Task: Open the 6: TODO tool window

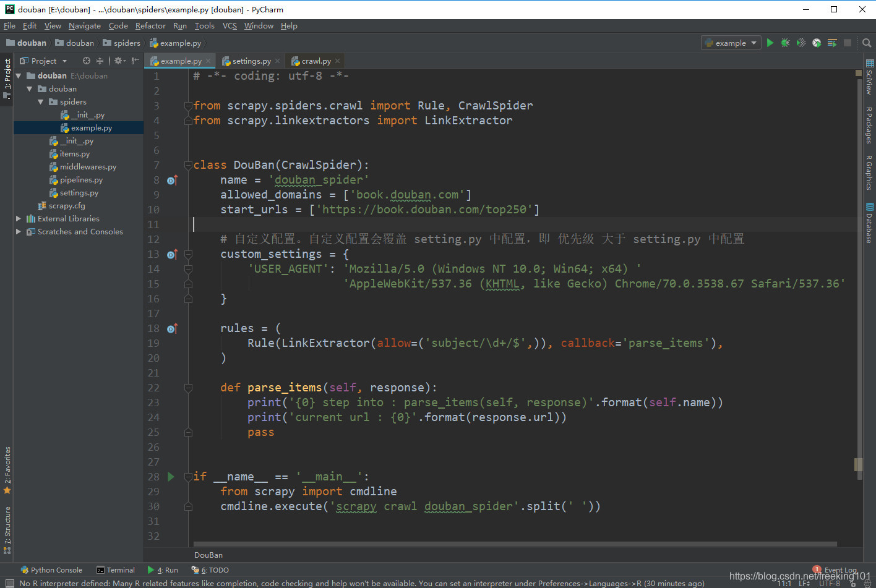Action: pyautogui.click(x=210, y=570)
